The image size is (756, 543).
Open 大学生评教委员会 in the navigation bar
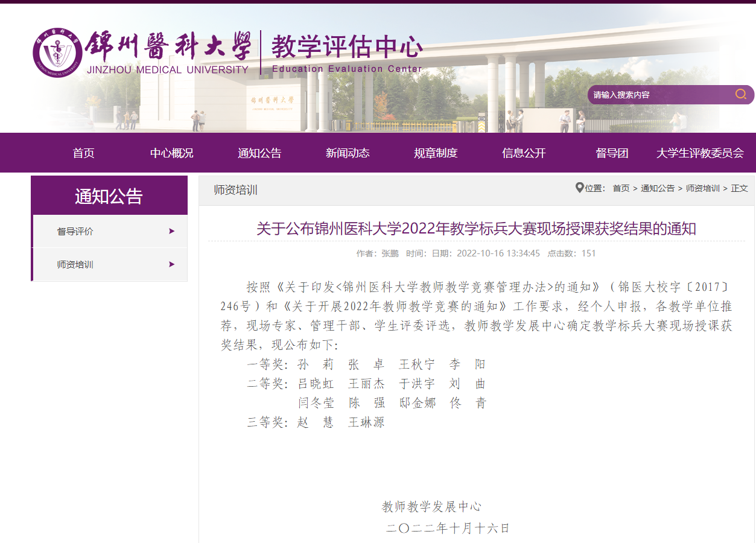(x=700, y=153)
